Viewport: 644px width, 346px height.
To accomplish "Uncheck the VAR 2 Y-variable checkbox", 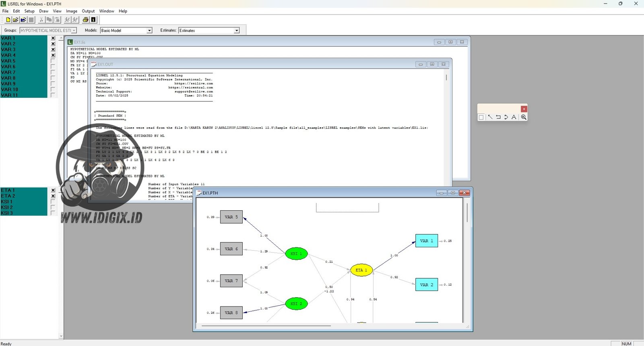I will pos(53,44).
